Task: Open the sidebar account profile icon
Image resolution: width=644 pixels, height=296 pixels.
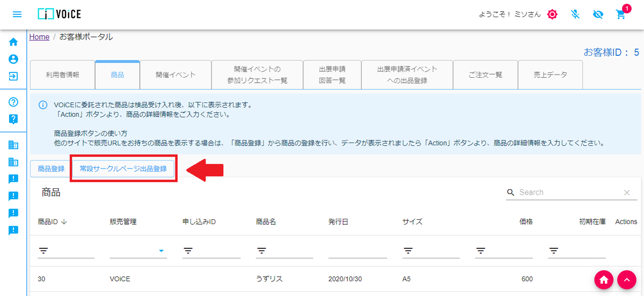Action: pos(13,59)
